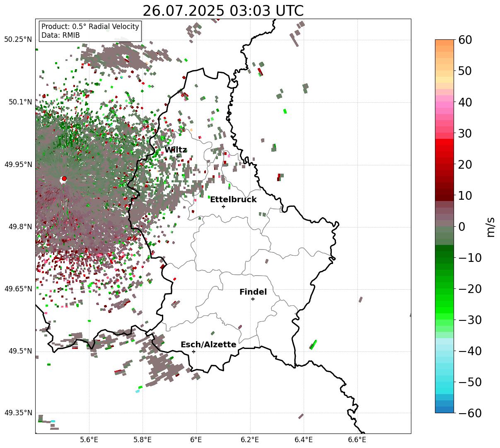Click the Data: RMIB text
This screenshot has height=448, width=500.
pos(60,36)
